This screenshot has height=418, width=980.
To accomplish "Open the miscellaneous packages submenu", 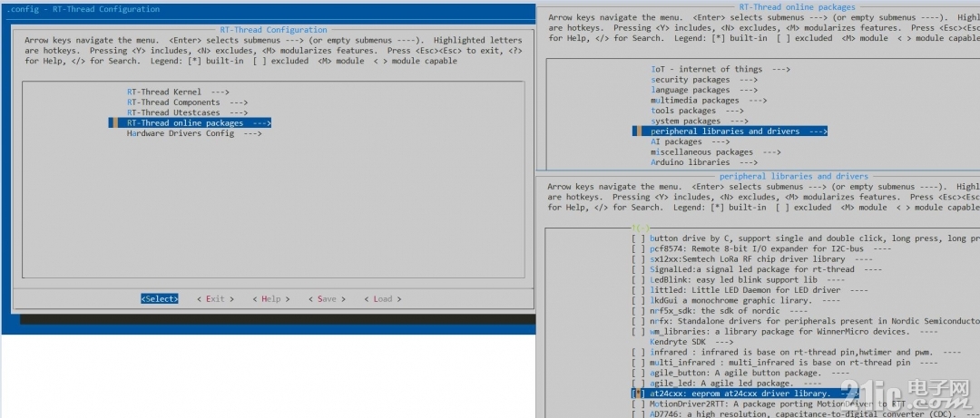I will pos(716,152).
